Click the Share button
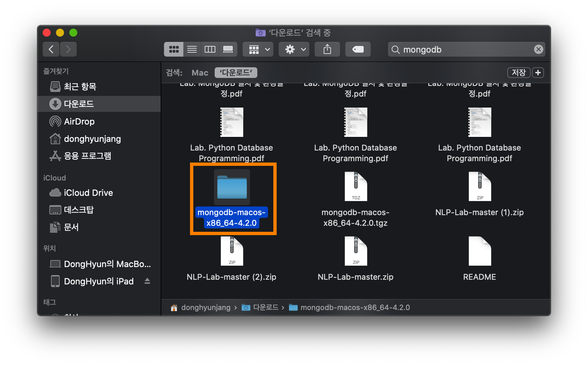 coord(327,49)
